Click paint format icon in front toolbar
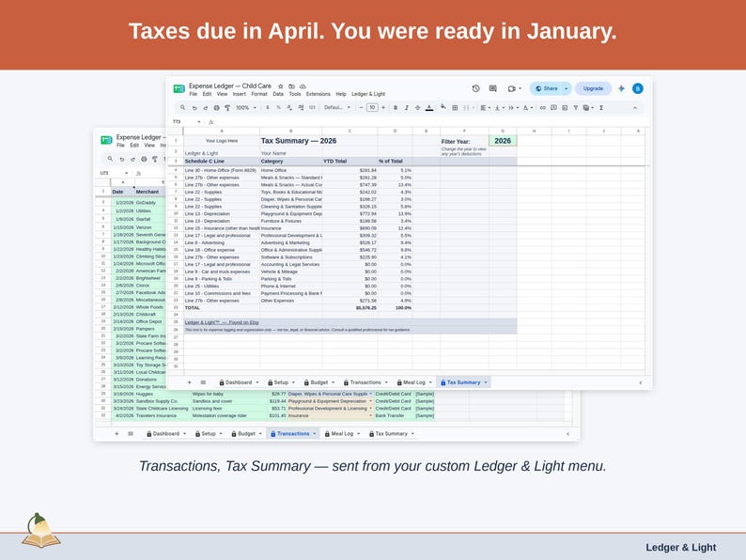The image size is (746, 560). tap(227, 108)
